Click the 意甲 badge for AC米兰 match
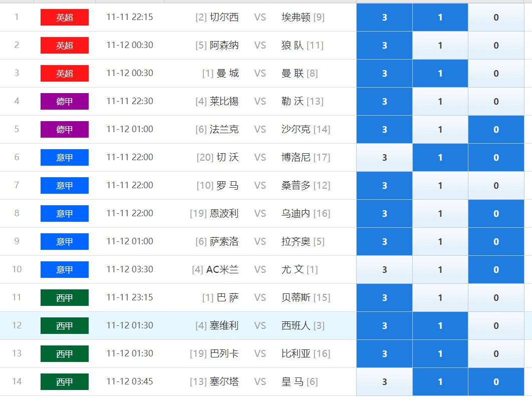The image size is (532, 400). click(65, 269)
